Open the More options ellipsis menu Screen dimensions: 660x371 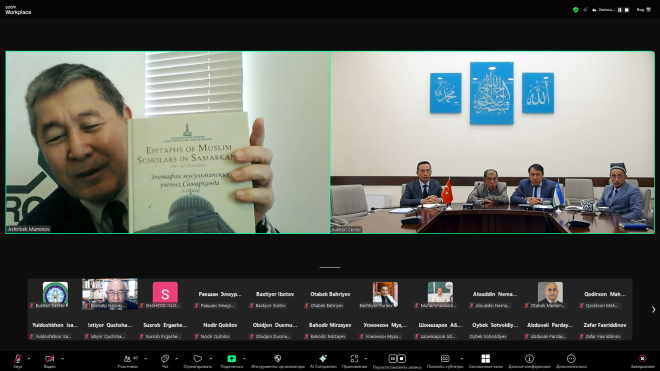point(571,359)
